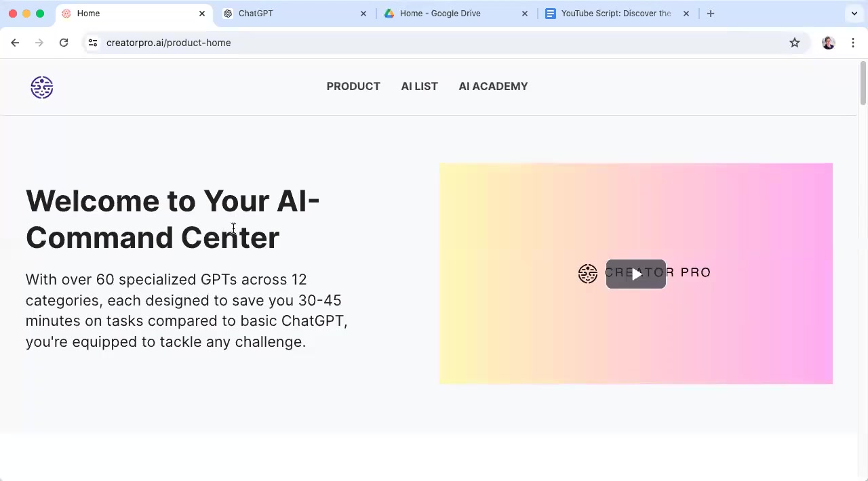Open the AI LIST menu item

pyautogui.click(x=419, y=86)
